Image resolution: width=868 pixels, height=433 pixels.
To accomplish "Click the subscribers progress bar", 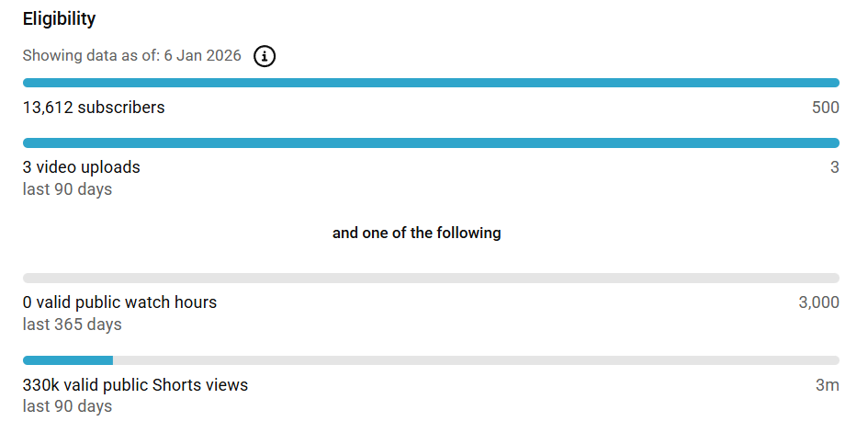I will tap(431, 83).
